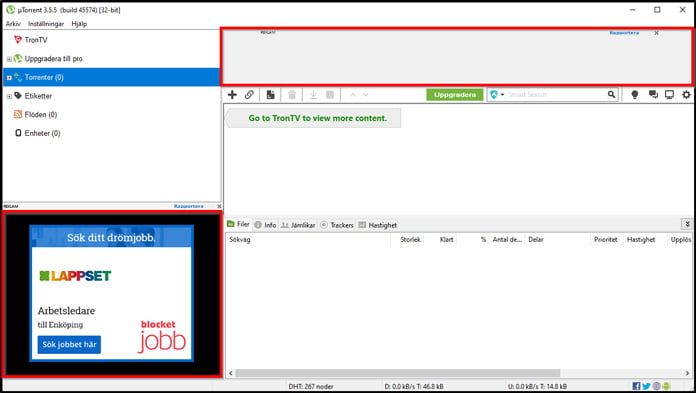Viewport: 696px width, 393px height.
Task: Open preferences gear icon in toolbar
Action: 686,95
